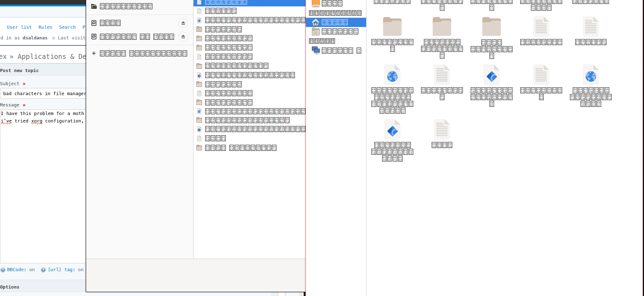Open the 'Rules' forum link
Screen dimensions: 644x296
pyautogui.click(x=45, y=27)
